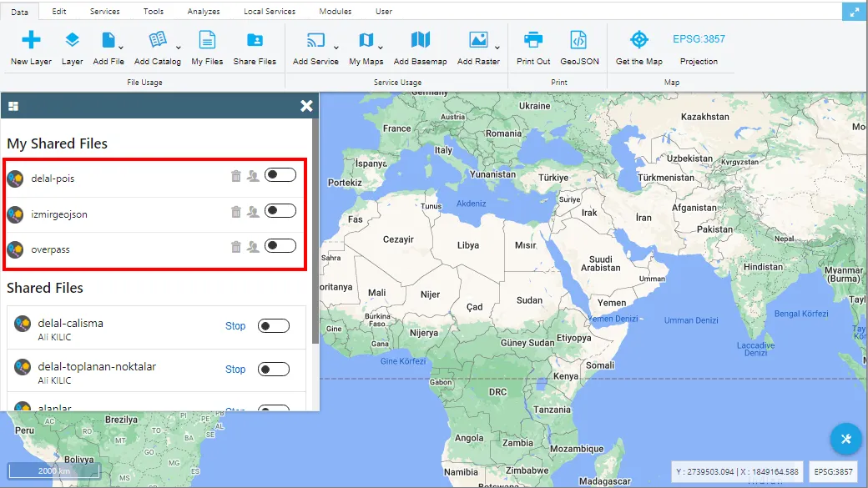Image resolution: width=868 pixels, height=488 pixels.
Task: Click Stop for delal-calisma
Action: click(235, 326)
